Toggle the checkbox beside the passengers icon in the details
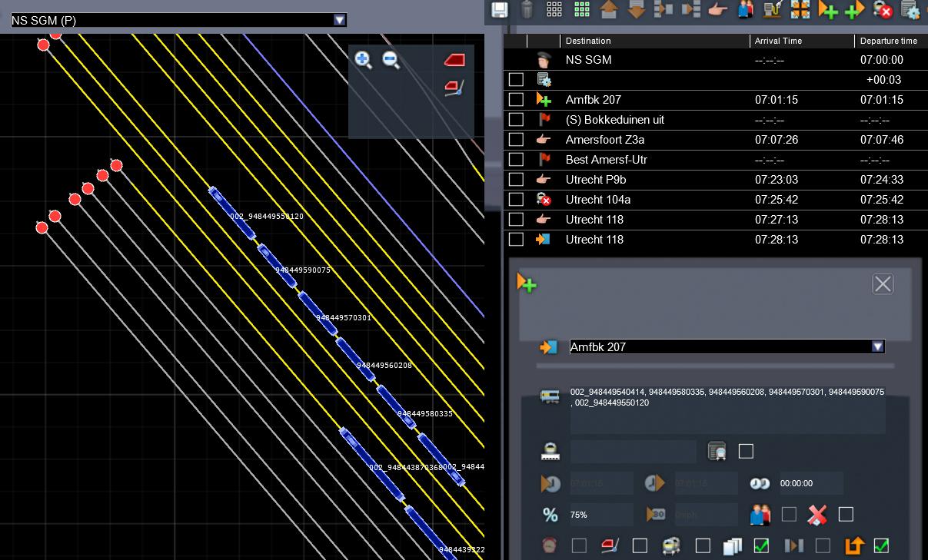 coord(789,514)
